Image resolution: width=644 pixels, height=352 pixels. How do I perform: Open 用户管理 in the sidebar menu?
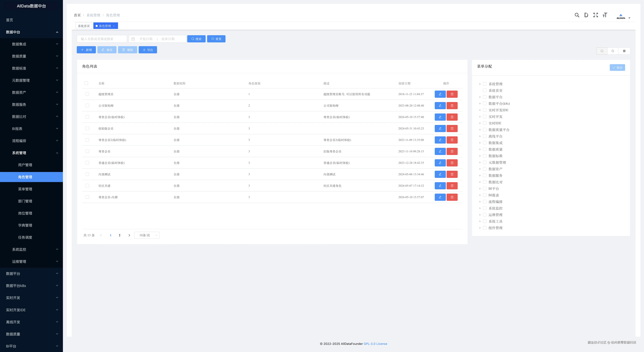point(25,165)
